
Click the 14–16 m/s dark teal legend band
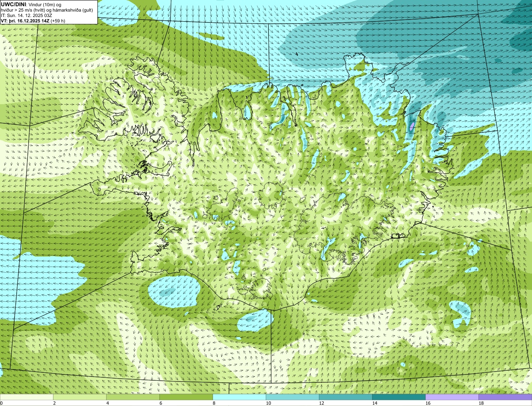pos(399,397)
